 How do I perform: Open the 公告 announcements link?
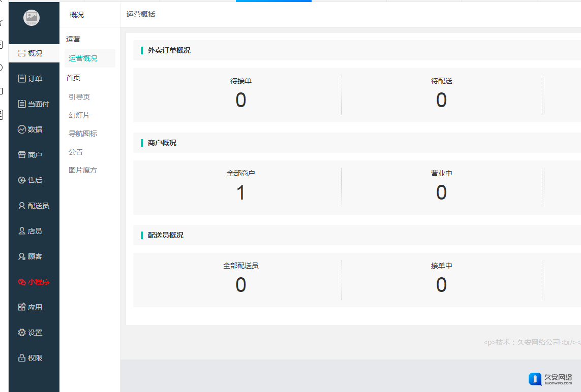(x=76, y=152)
